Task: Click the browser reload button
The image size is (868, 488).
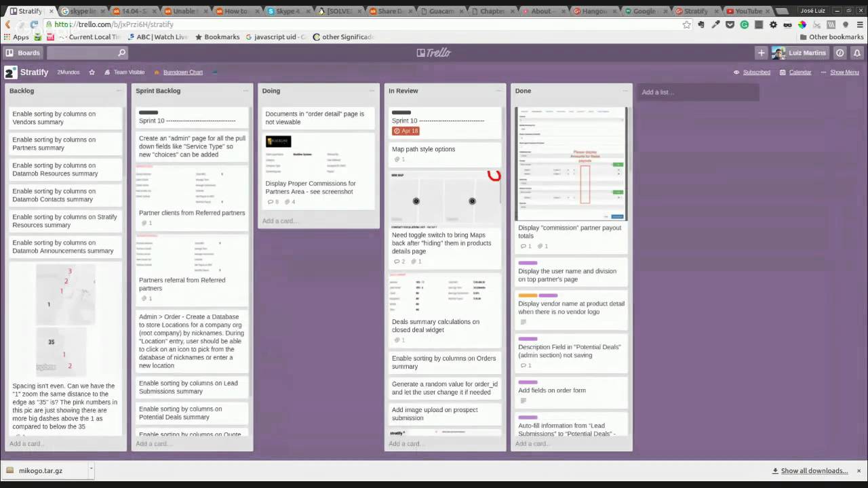Action: (x=33, y=24)
